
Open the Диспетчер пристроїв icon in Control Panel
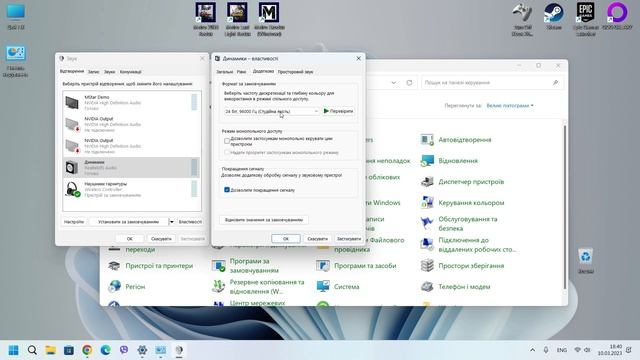(427, 182)
